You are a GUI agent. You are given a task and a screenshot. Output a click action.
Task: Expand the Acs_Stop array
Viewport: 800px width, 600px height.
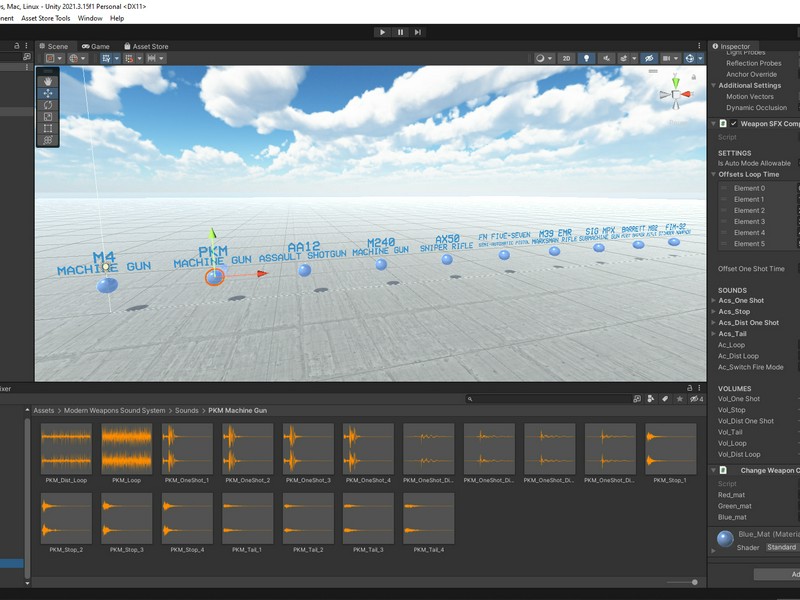click(714, 312)
